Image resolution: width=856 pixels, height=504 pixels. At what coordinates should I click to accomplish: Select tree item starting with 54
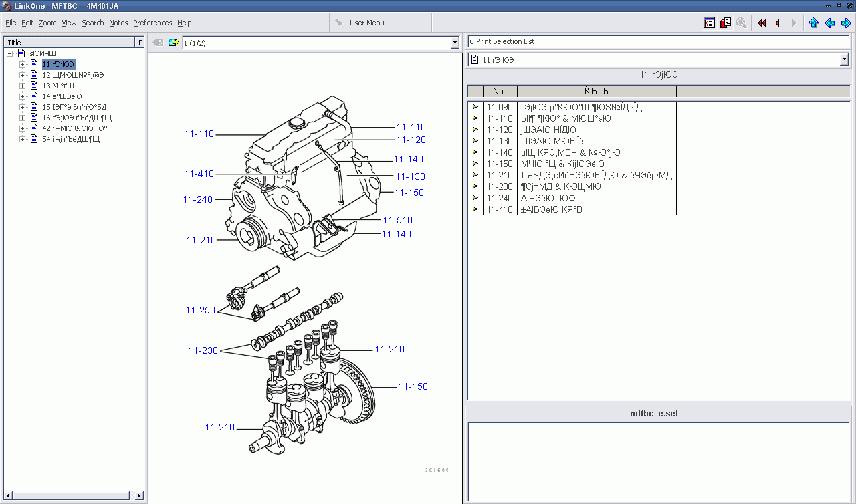point(71,139)
